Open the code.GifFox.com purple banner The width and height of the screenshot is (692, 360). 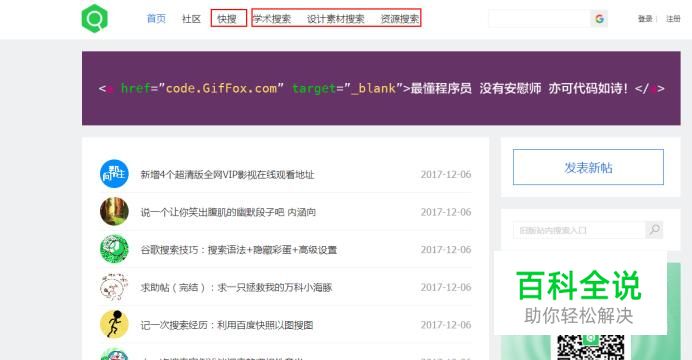pyautogui.click(x=381, y=88)
